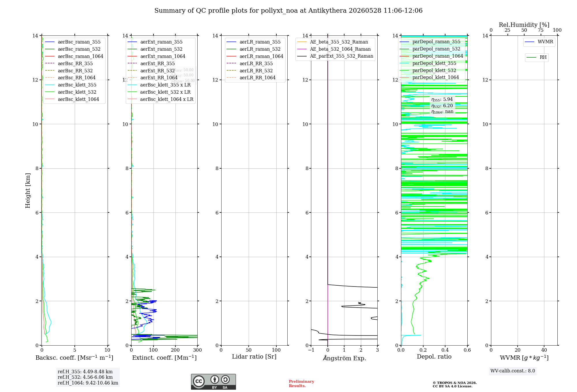This screenshot has width=577, height=392.
Task: Click legend entry aerBsc_klett_532
Action: (71, 92)
